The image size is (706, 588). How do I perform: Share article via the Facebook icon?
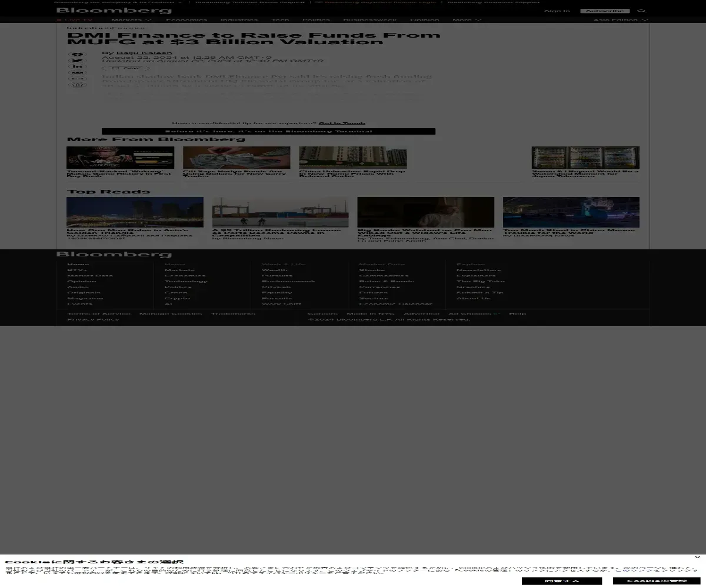(78, 54)
